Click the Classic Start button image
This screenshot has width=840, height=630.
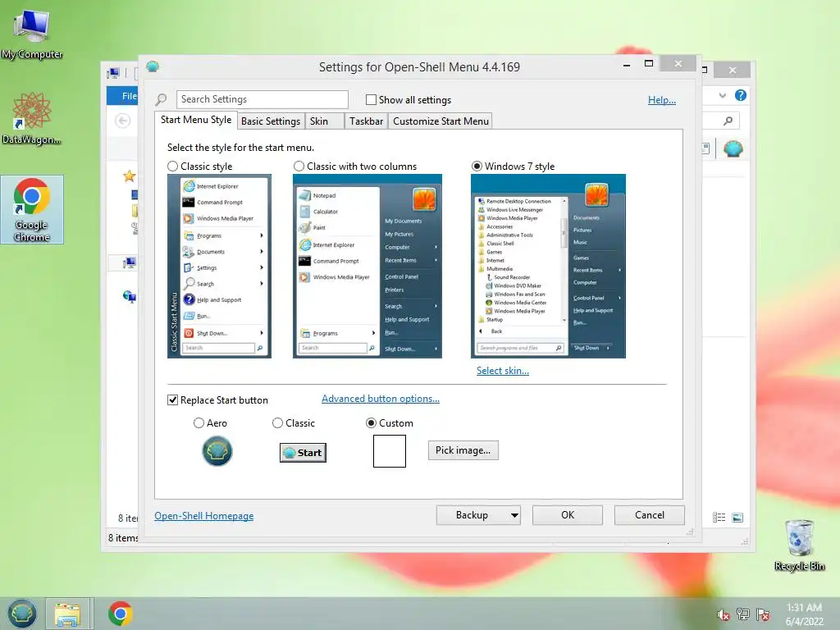pyautogui.click(x=303, y=453)
